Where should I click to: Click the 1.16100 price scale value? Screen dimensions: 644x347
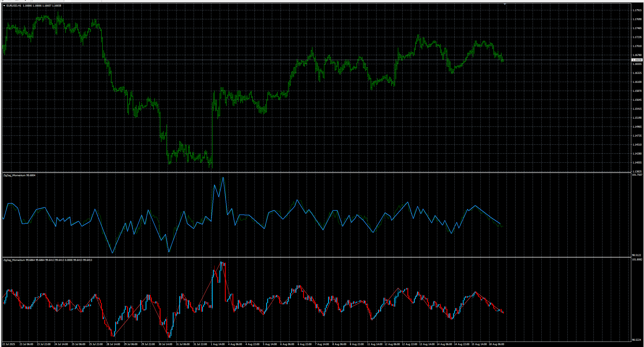tap(637, 82)
